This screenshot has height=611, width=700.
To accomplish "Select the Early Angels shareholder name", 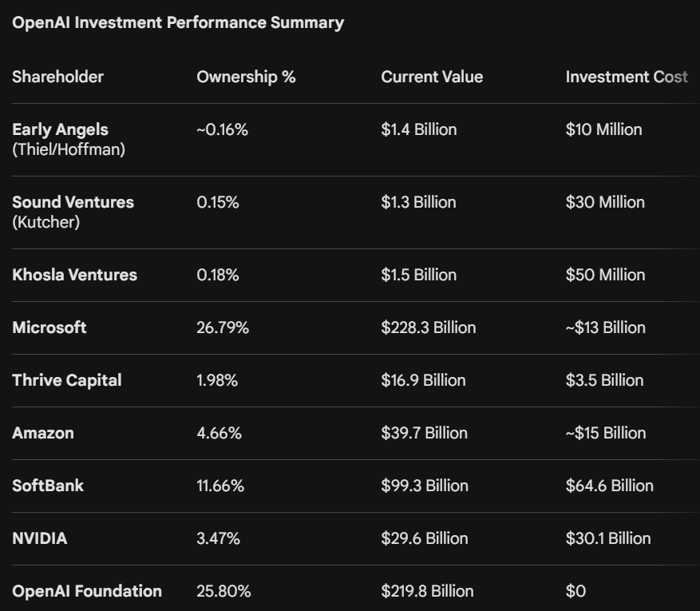I will pos(61,129).
